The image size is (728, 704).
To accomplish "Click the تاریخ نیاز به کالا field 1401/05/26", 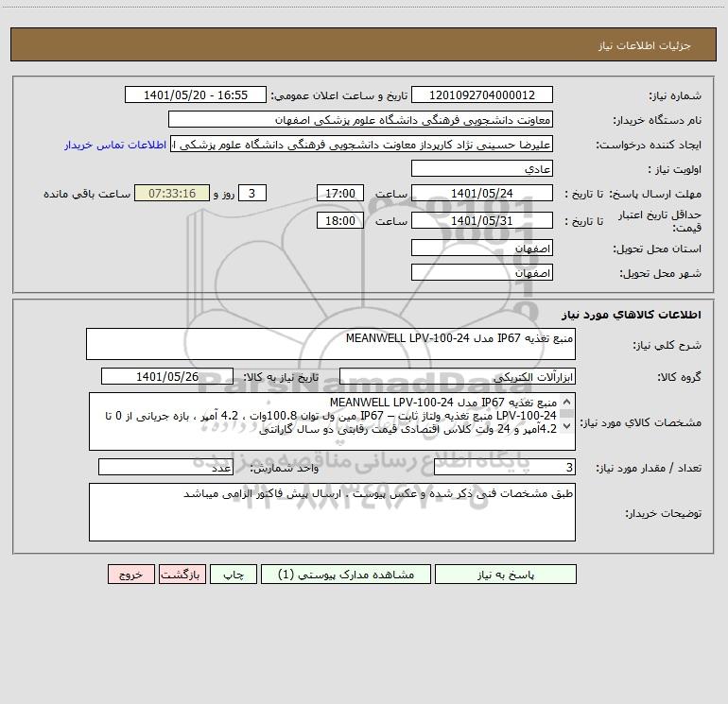I will [x=167, y=376].
